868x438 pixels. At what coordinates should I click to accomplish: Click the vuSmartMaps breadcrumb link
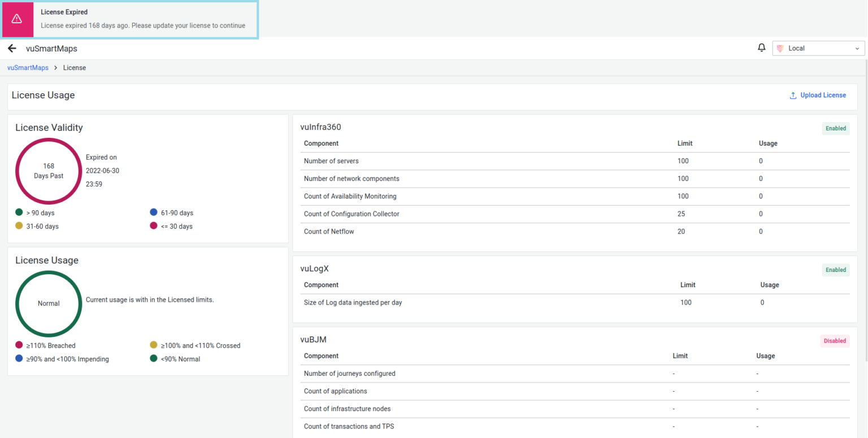pos(28,68)
